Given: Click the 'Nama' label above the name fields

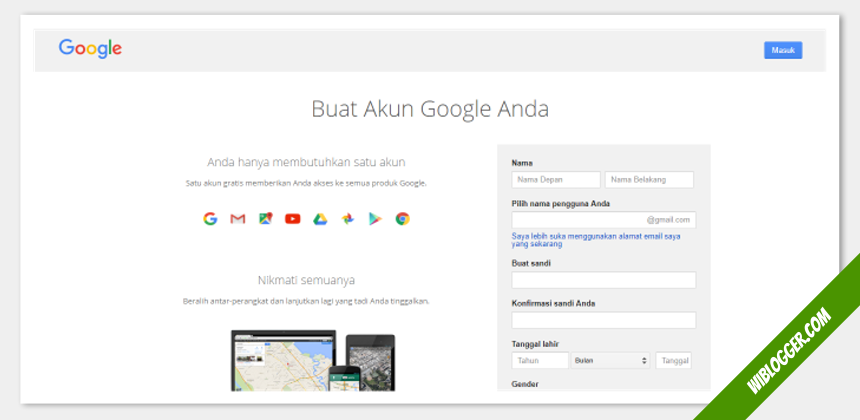Looking at the screenshot, I should click(x=522, y=163).
